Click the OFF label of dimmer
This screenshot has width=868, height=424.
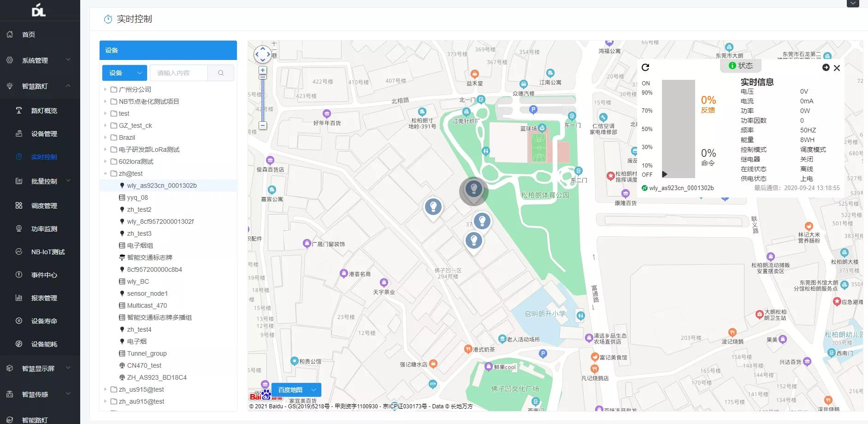pos(647,175)
